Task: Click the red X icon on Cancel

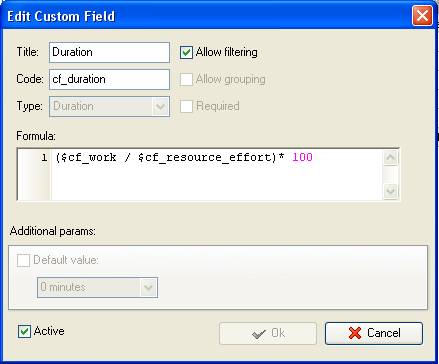Action: (355, 333)
